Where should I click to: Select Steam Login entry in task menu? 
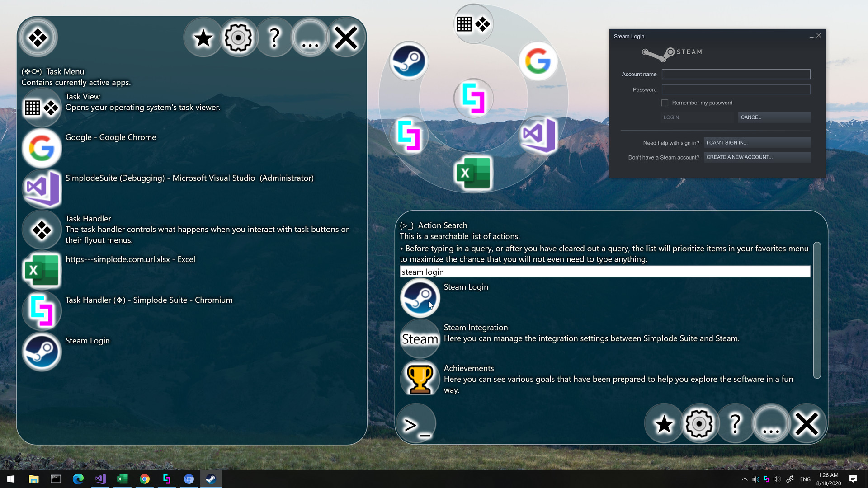coord(87,340)
